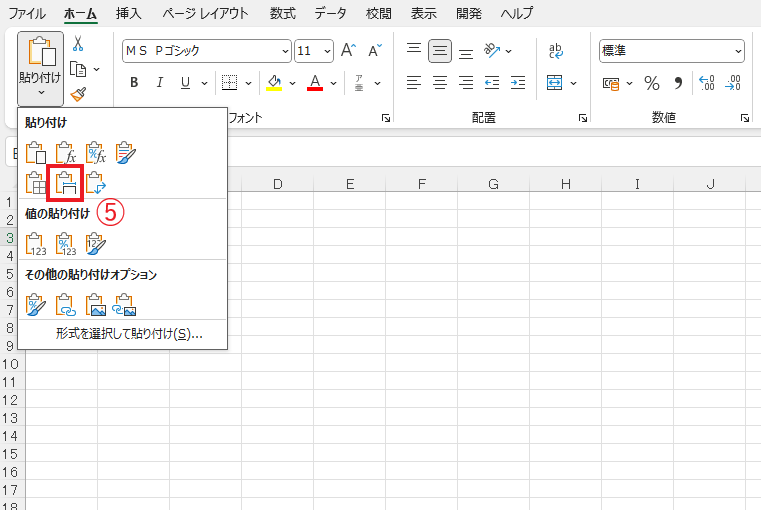This screenshot has height=510, width=761.
Task: Click the Copy icon in clipboard group
Action: pos(78,69)
